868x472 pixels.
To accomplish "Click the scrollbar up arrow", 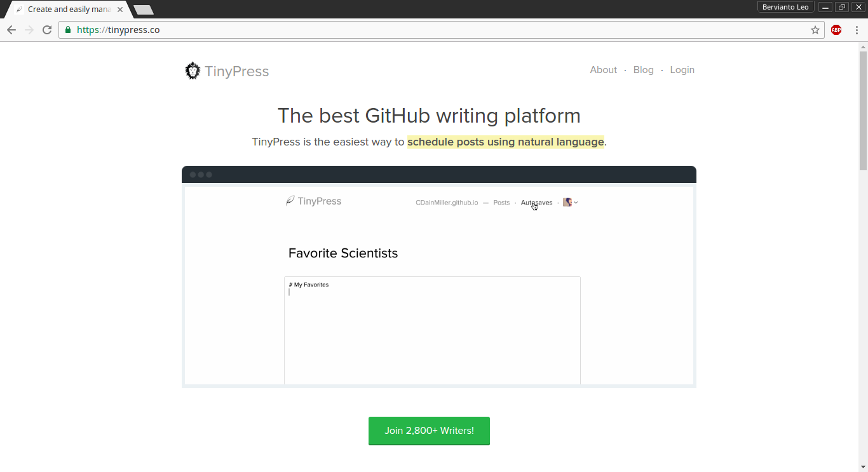I will (x=863, y=46).
